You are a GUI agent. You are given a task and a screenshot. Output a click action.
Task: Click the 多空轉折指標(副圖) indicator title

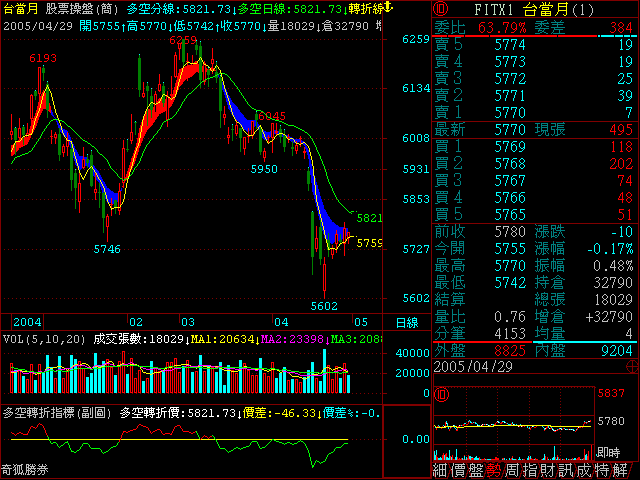57,411
